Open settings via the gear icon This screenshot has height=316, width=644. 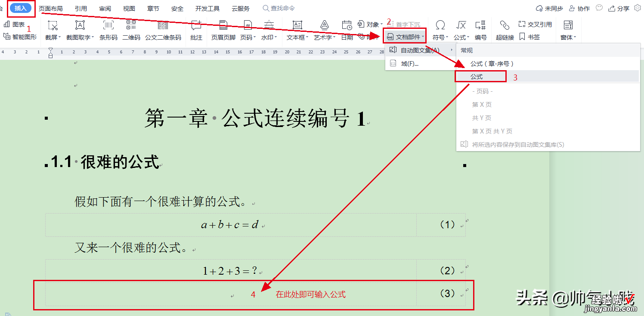(638, 8)
